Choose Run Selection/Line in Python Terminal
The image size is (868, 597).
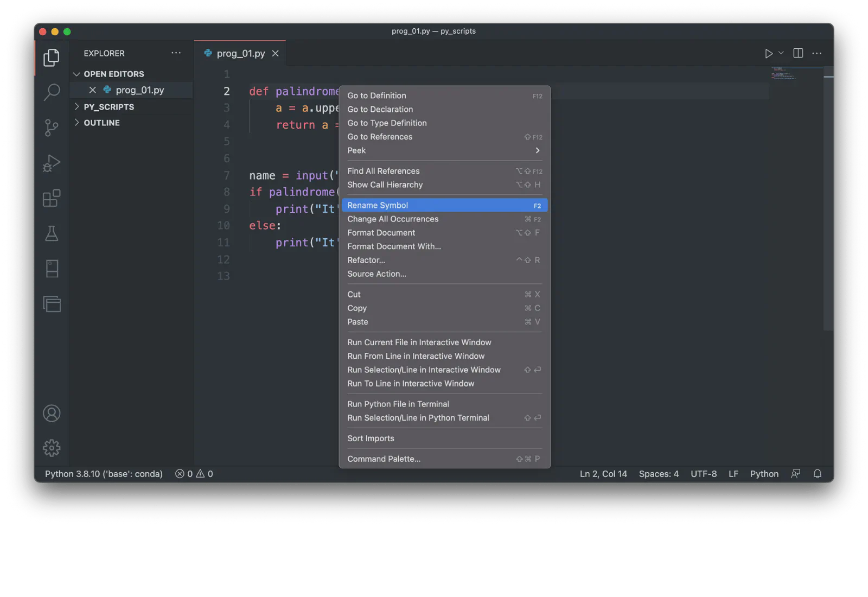coord(444,418)
